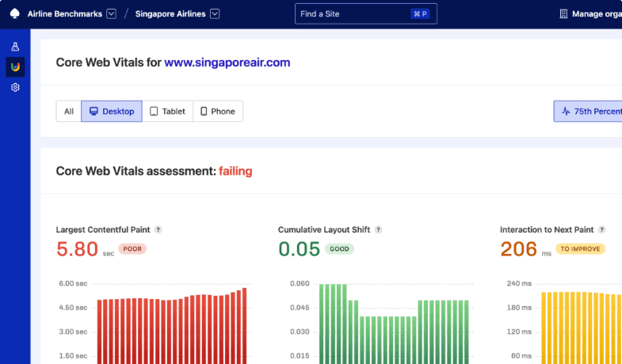Click the Find a Site search field

tap(353, 13)
